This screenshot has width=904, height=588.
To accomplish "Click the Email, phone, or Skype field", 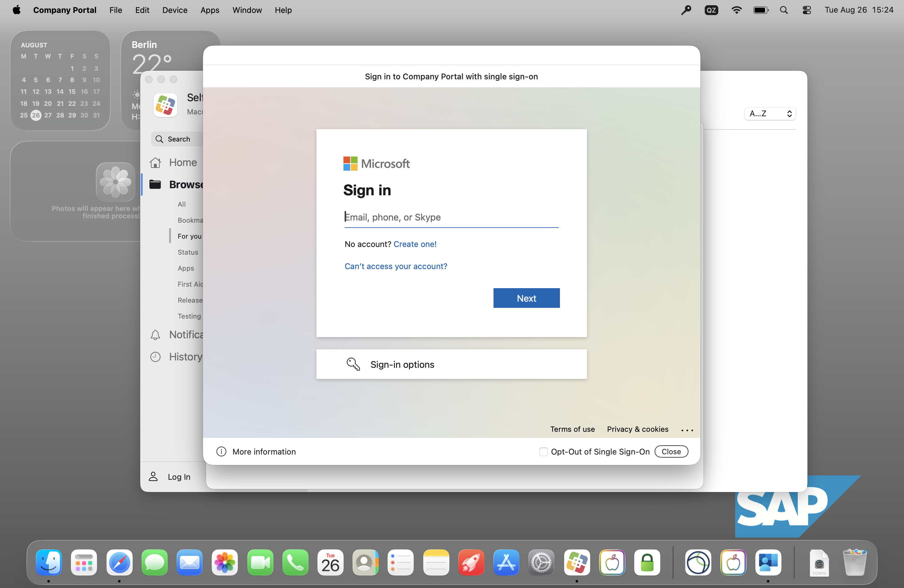I will coord(451,217).
